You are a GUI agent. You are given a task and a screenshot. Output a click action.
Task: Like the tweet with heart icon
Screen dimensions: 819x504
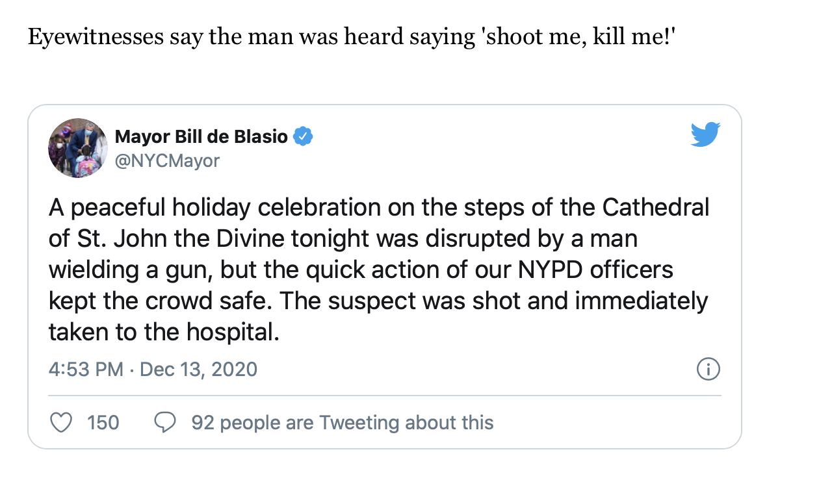(x=61, y=423)
